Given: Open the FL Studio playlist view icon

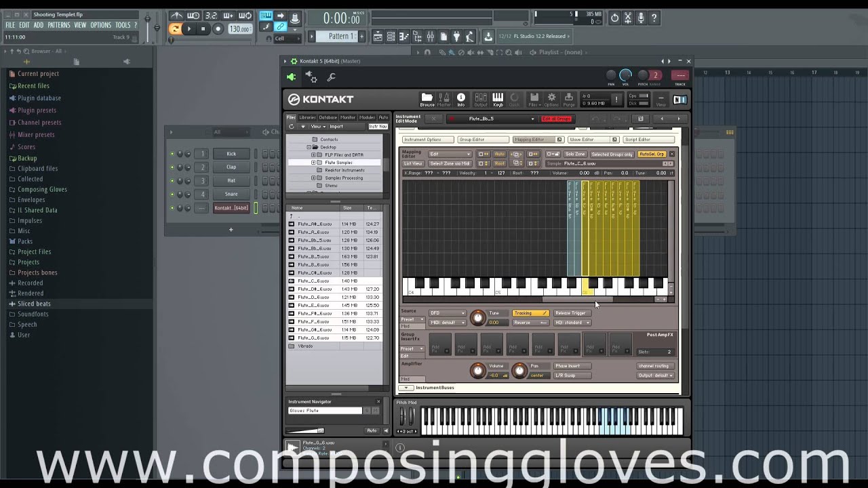Looking at the screenshot, I should tap(378, 37).
